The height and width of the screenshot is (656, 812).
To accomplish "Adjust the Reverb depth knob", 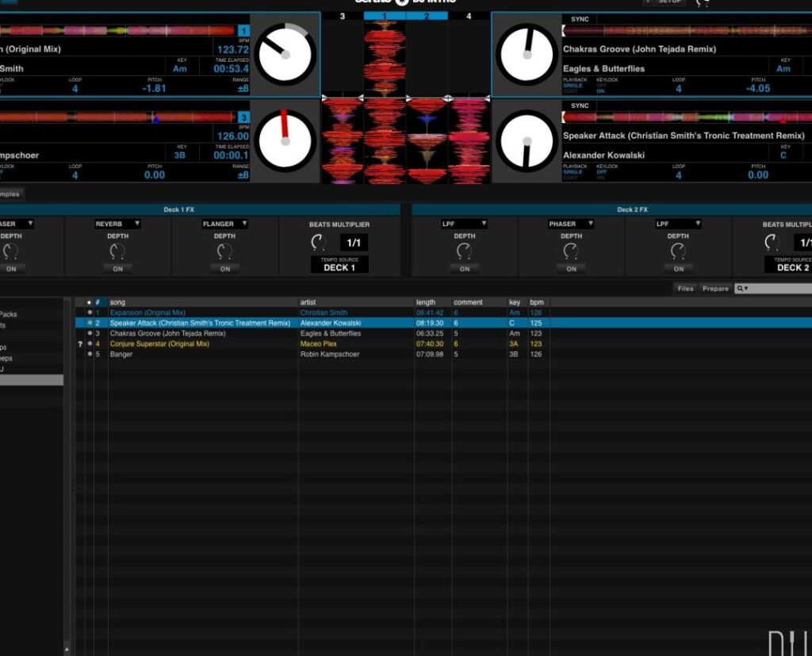I will (x=117, y=251).
